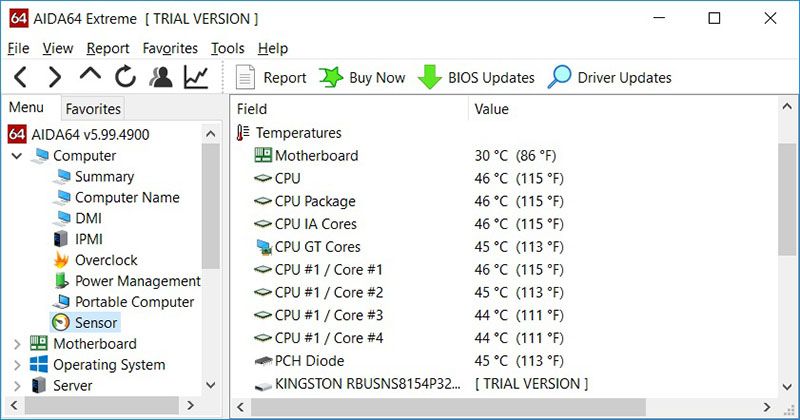Go up one level with Up arrow
800x420 pixels.
[x=90, y=77]
